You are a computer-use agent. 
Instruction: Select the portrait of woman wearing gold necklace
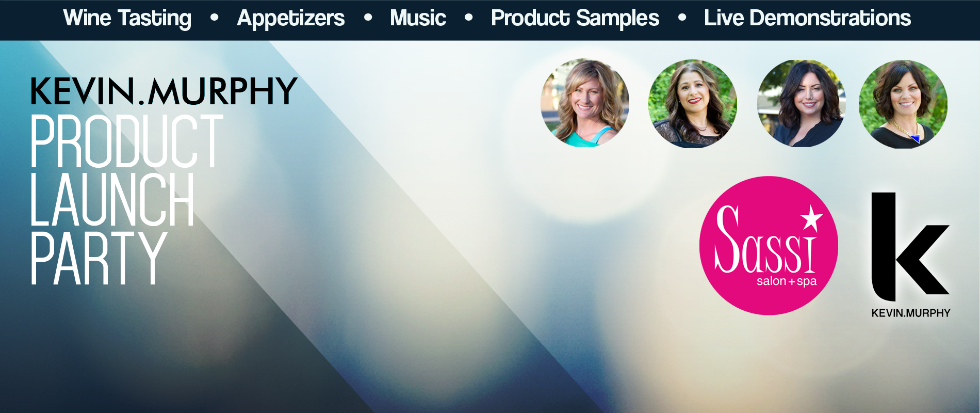[903, 104]
